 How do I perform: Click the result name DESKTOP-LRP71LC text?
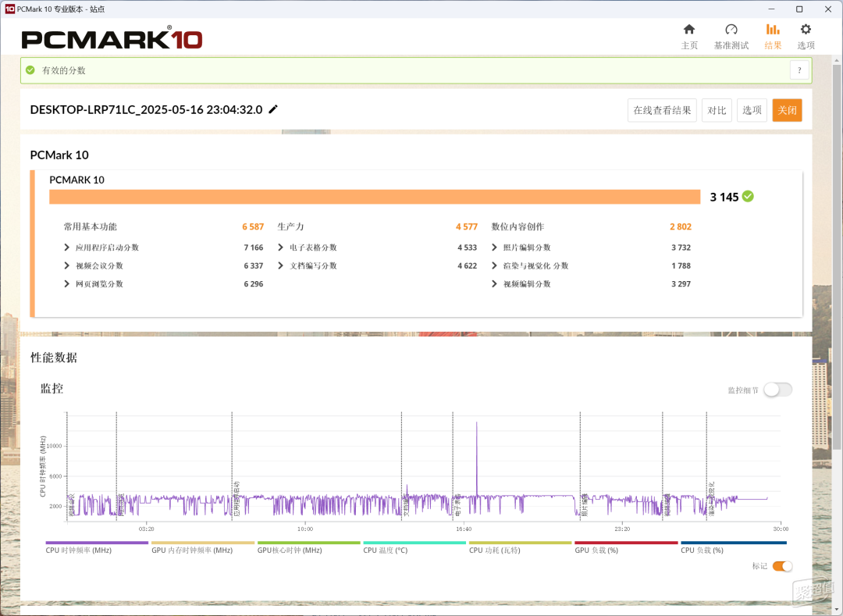coord(146,109)
